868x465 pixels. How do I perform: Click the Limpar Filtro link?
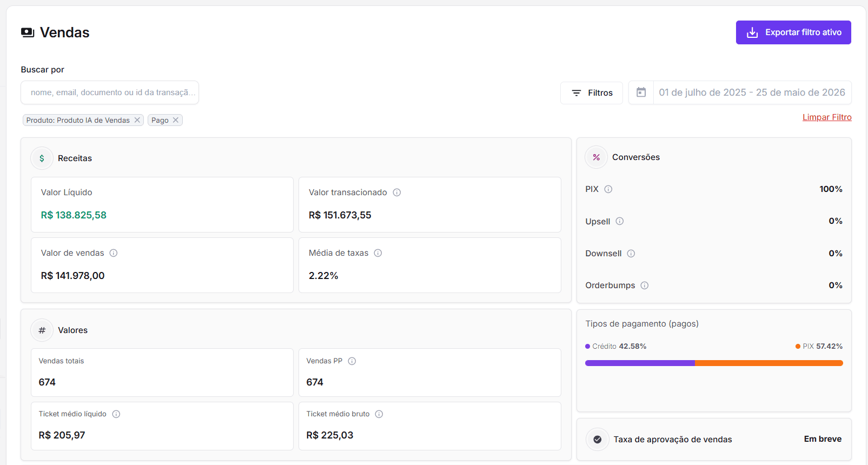pyautogui.click(x=827, y=117)
